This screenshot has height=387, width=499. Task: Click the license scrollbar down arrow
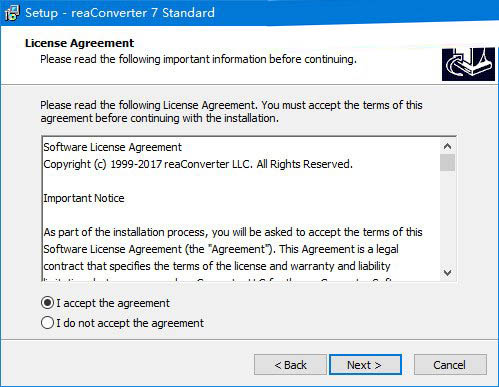(x=447, y=273)
